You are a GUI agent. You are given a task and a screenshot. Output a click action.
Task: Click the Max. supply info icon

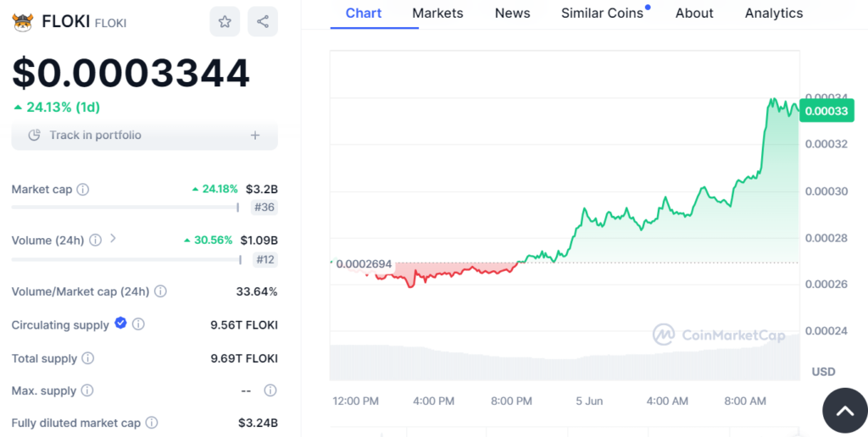[x=87, y=390]
